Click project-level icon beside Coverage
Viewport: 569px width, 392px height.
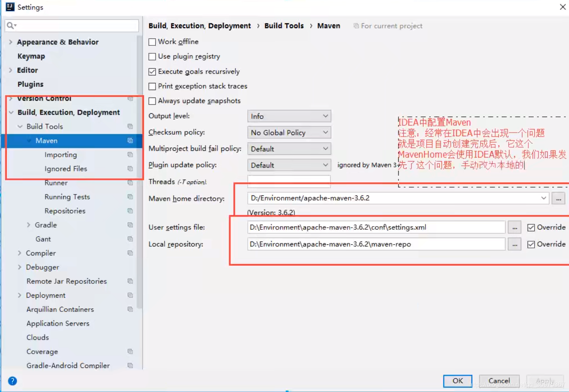(x=130, y=351)
